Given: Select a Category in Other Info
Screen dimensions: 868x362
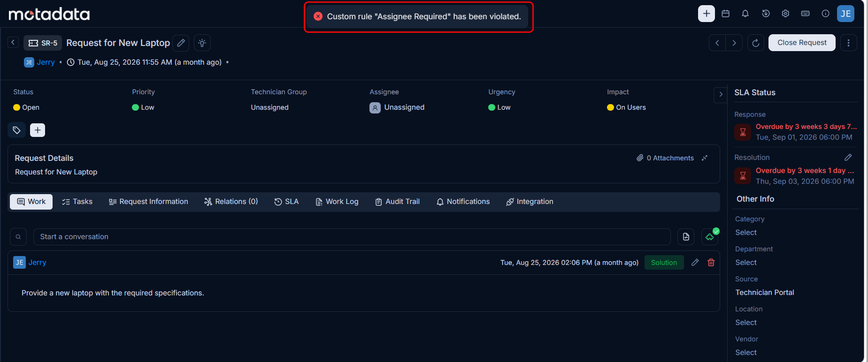Looking at the screenshot, I should tap(746, 233).
